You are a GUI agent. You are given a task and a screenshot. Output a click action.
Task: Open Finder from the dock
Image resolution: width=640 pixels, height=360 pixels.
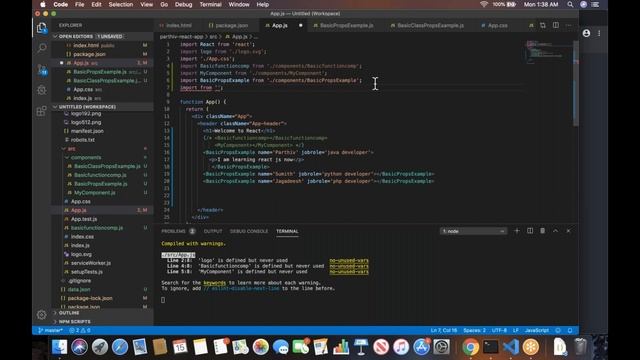pos(60,347)
